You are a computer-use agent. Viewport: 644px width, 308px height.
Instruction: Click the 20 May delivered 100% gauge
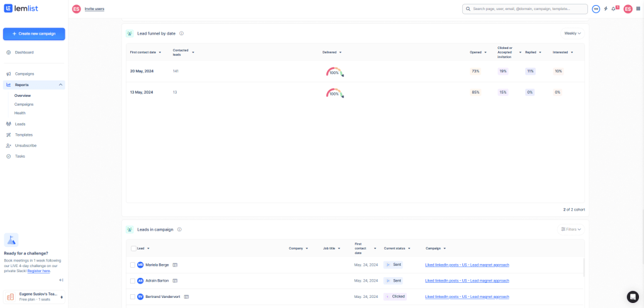tap(335, 72)
